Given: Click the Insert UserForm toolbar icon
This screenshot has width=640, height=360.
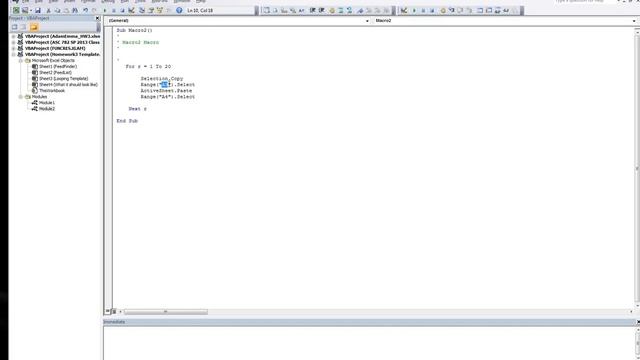Looking at the screenshot, I should (x=24, y=10).
